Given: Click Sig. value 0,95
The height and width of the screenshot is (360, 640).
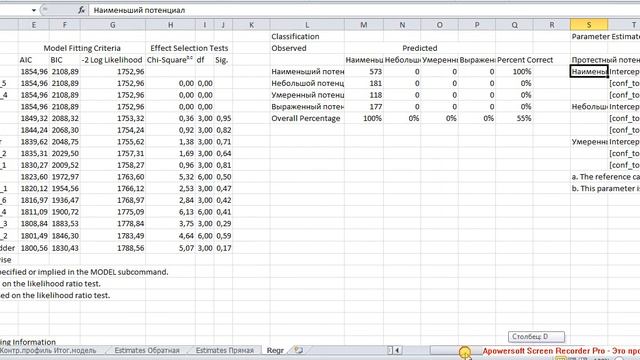Looking at the screenshot, I should [223, 118].
